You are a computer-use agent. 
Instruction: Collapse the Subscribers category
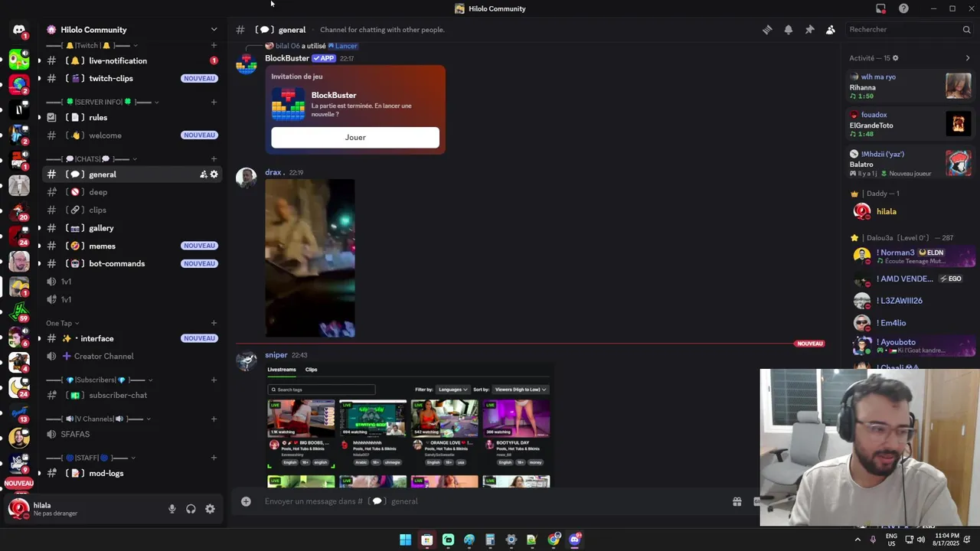[100, 380]
